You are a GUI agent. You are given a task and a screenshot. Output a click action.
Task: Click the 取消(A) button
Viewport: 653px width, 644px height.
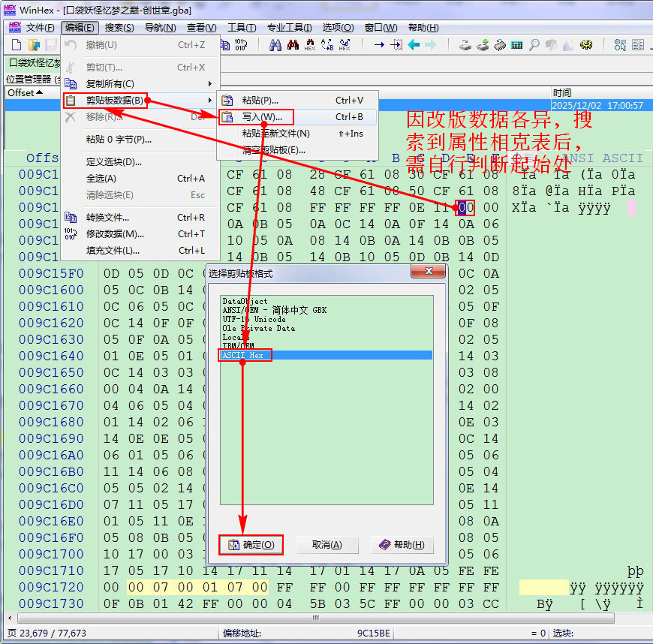(x=327, y=545)
